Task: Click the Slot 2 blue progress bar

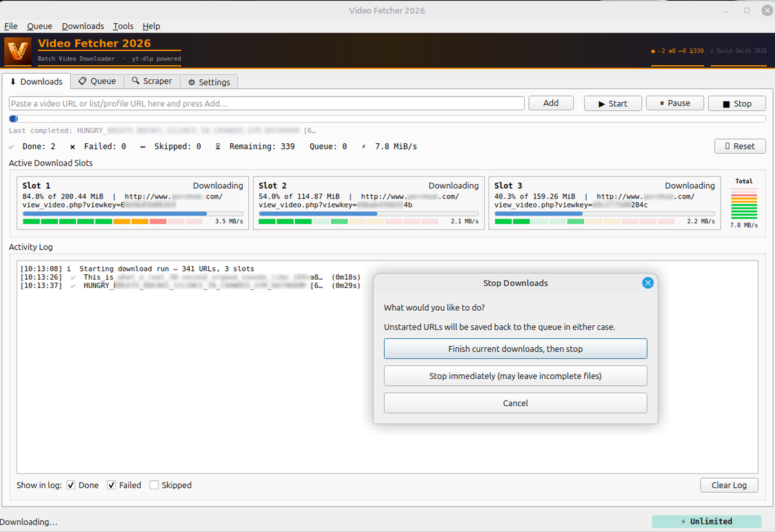Action: tap(369, 214)
